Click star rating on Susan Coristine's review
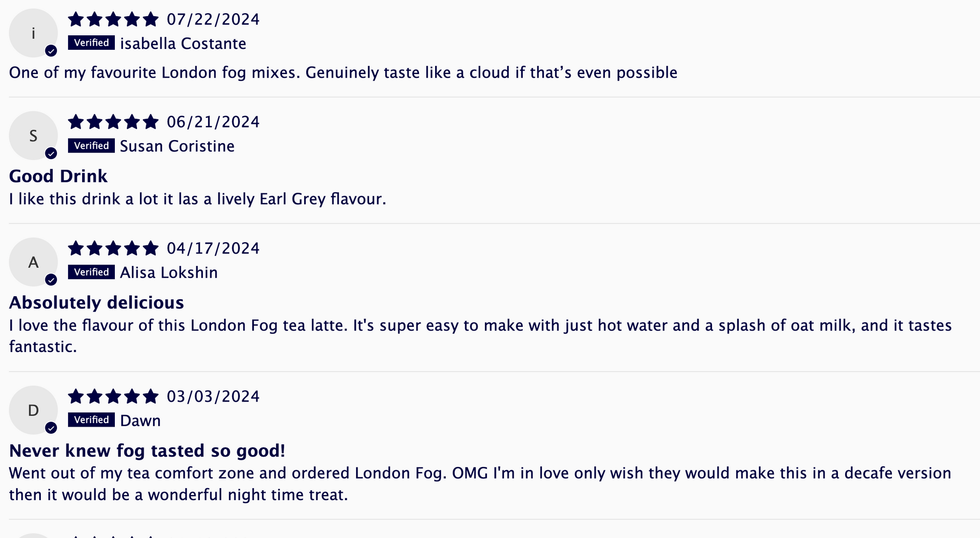 [x=113, y=122]
